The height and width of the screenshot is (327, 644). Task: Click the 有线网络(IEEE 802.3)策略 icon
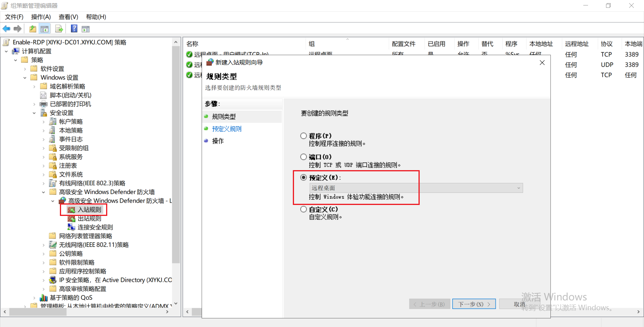(53, 183)
